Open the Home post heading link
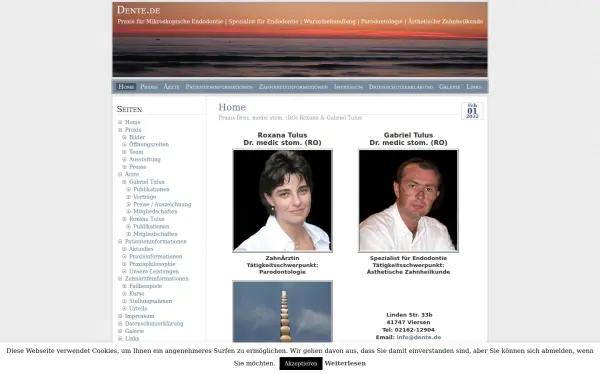 pyautogui.click(x=232, y=107)
